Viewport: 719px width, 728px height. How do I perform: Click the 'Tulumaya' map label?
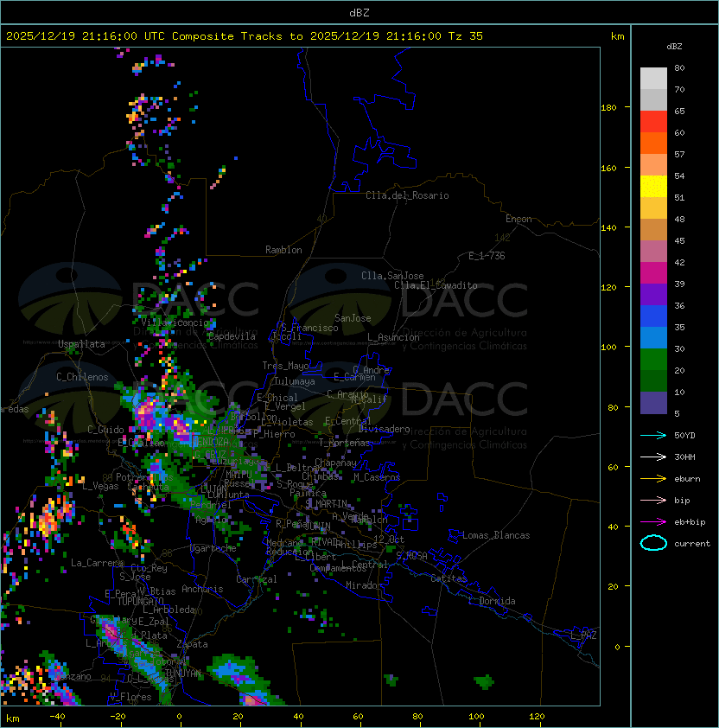[295, 381]
